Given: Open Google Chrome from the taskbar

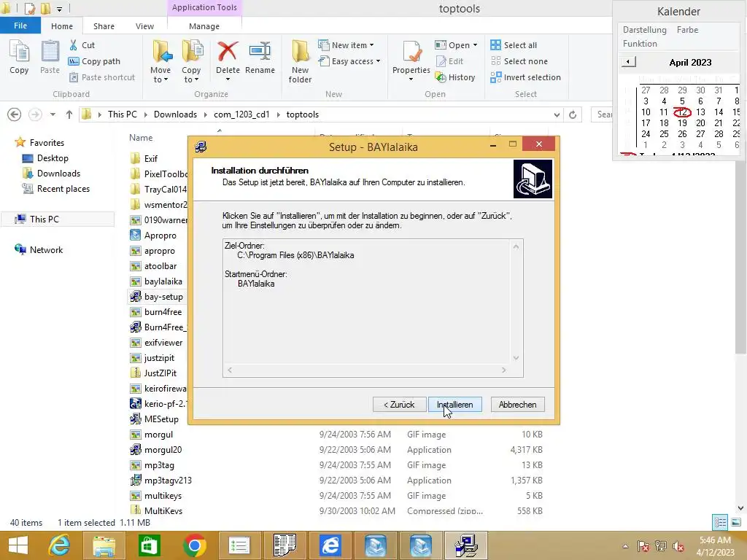Looking at the screenshot, I should click(194, 545).
